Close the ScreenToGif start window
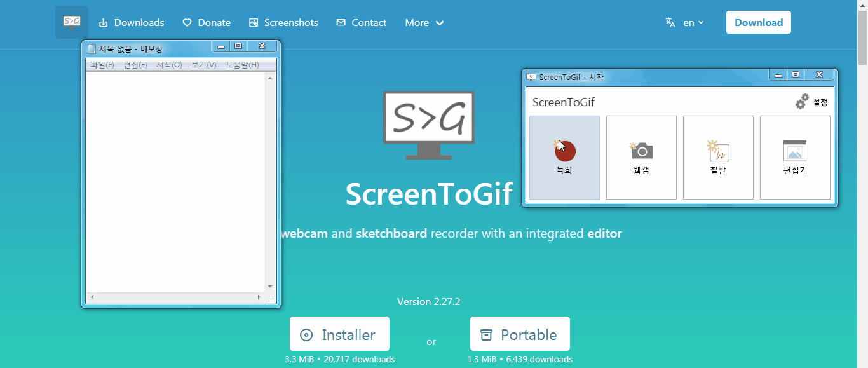 [820, 75]
